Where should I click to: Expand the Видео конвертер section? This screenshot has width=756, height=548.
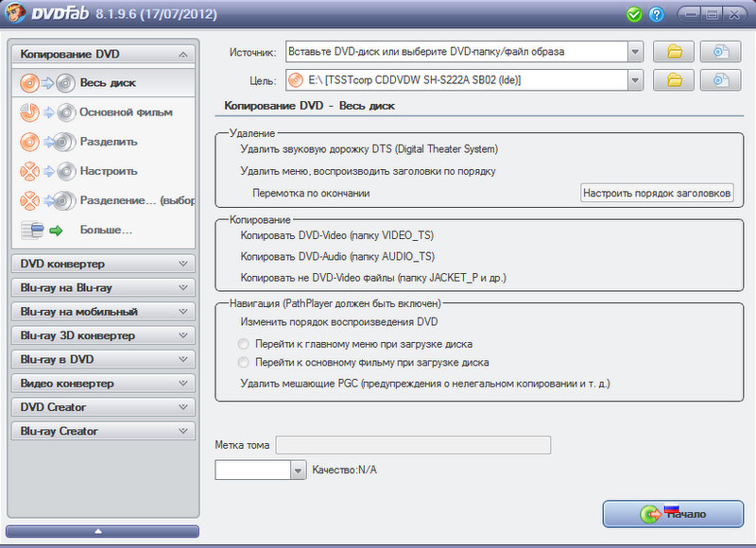click(x=103, y=384)
